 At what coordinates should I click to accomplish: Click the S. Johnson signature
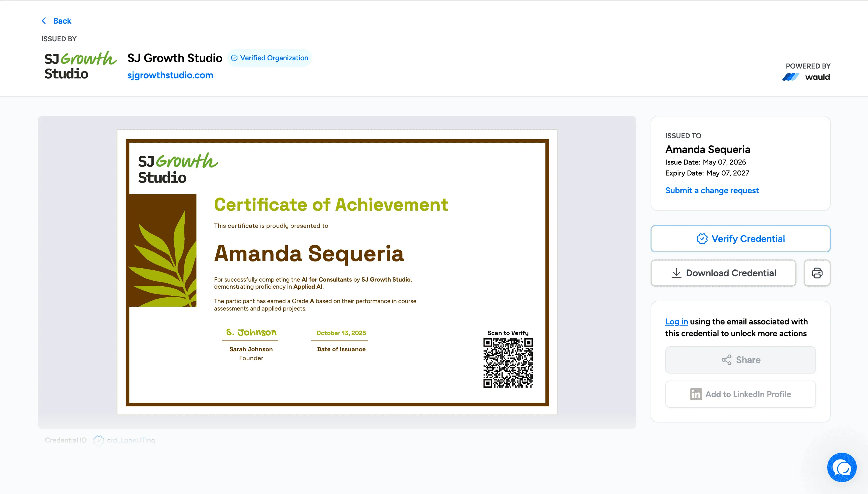pos(251,332)
